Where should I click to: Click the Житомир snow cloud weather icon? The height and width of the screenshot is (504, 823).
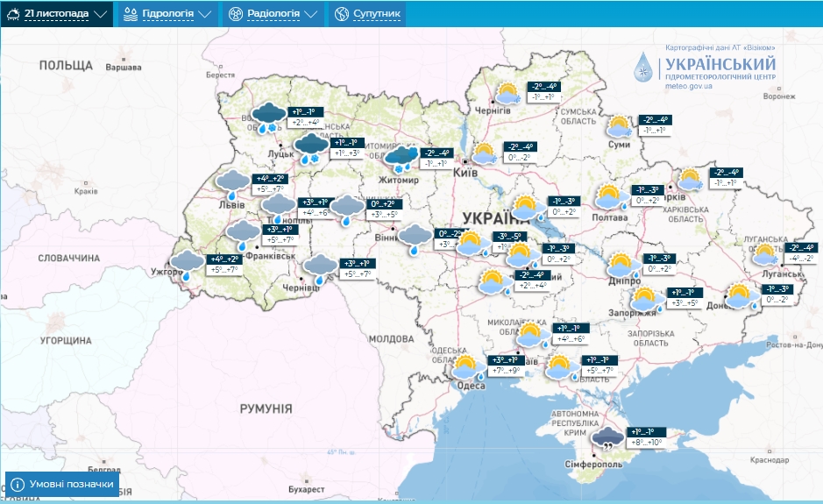(401, 159)
